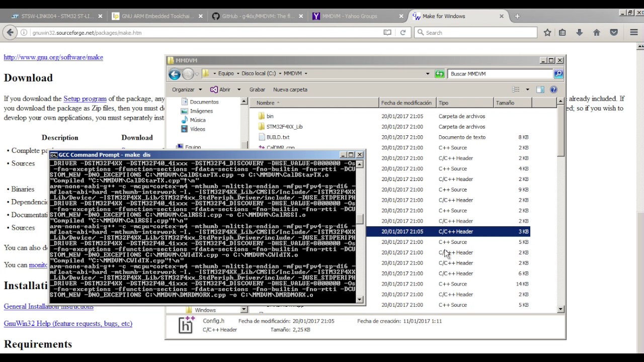
Task: Close the GNU ARM Embedded Toolchain tab
Action: pos(201,16)
